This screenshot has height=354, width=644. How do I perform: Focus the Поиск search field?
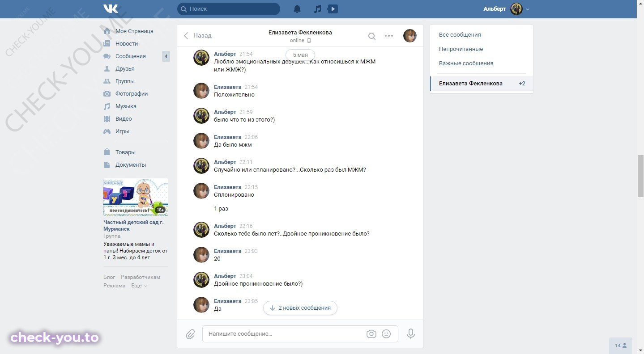point(229,8)
